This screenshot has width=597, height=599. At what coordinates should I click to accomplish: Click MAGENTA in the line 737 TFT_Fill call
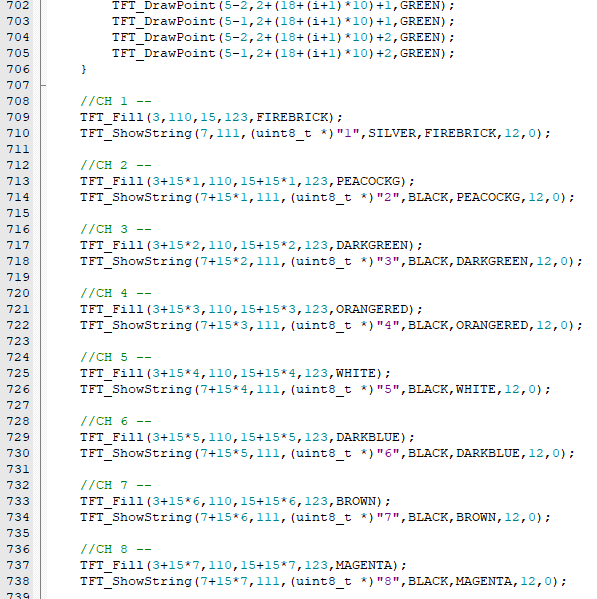coord(364,565)
